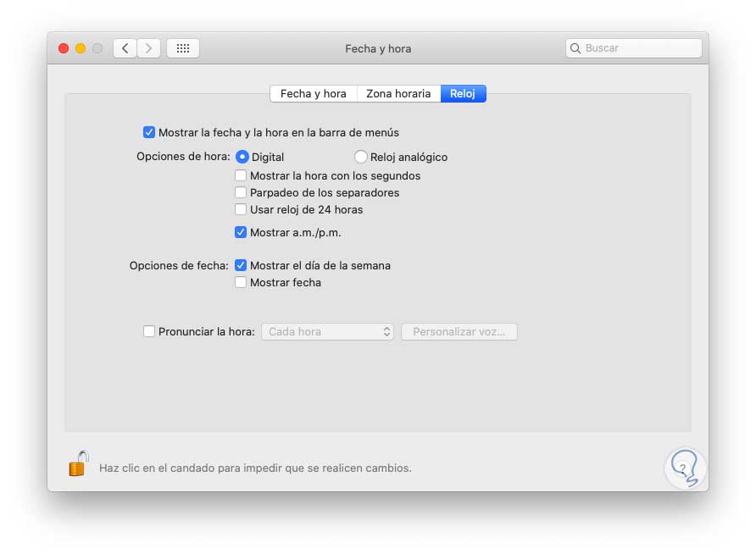
Task: Select the 'Reloj analógico' option
Action: 361,157
